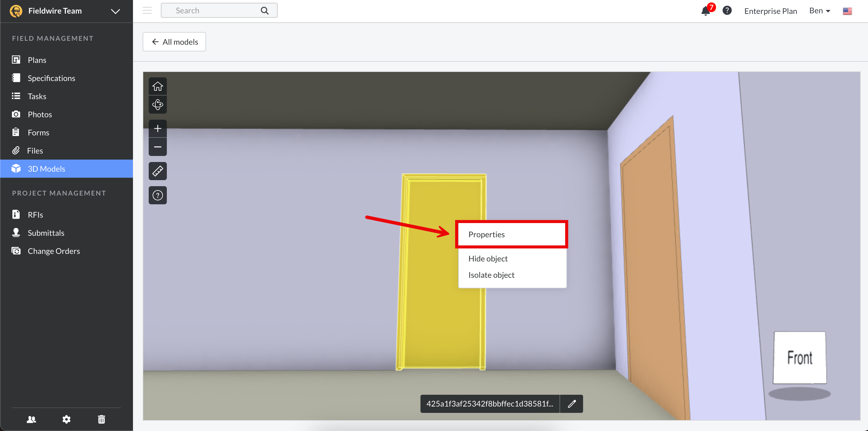Open the help question mark in header
This screenshot has height=431, width=868.
(x=727, y=11)
